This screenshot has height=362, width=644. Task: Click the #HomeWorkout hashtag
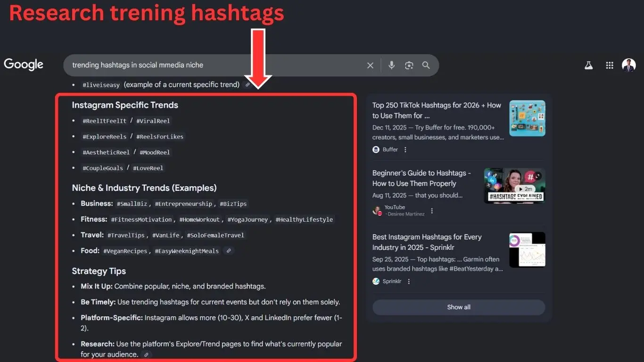[199, 220]
